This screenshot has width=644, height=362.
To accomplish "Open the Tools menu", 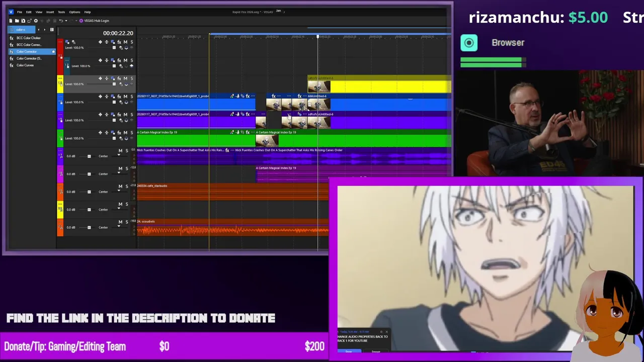I will (x=61, y=12).
